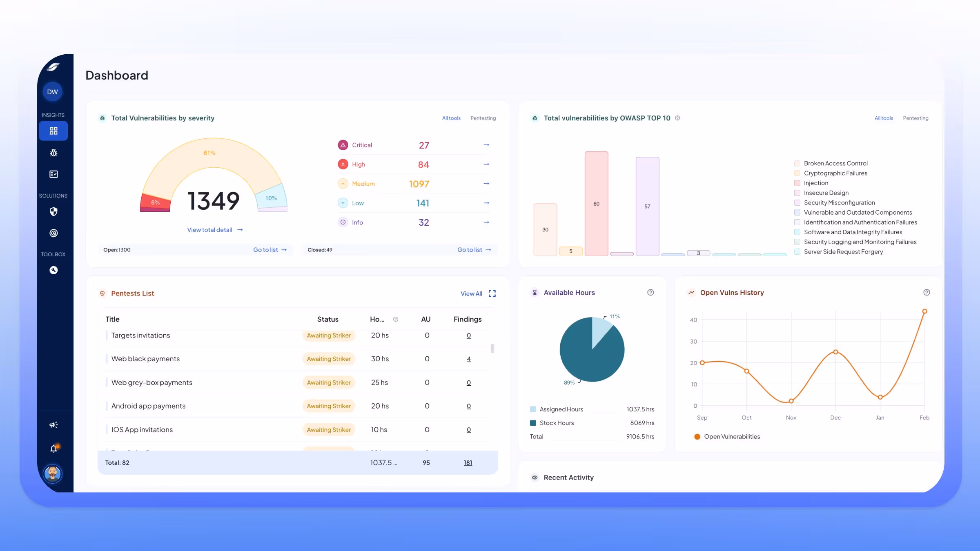980x551 pixels.
Task: Open the wrench Toolbox icon
Action: (53, 270)
